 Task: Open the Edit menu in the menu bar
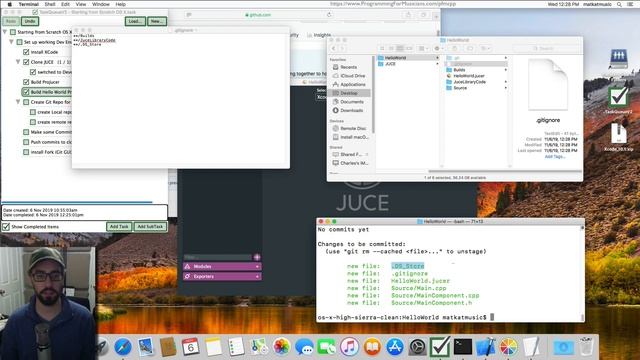coord(65,4)
